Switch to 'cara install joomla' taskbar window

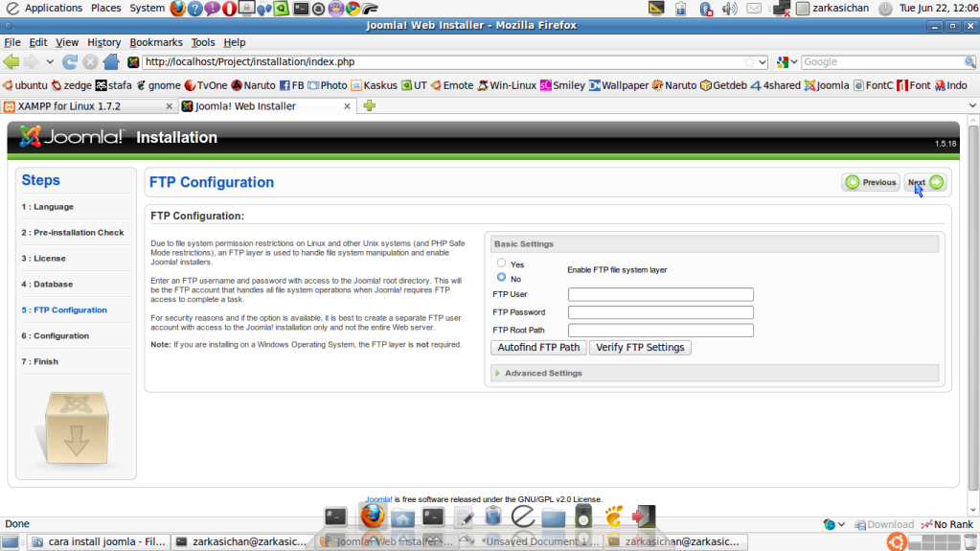98,541
